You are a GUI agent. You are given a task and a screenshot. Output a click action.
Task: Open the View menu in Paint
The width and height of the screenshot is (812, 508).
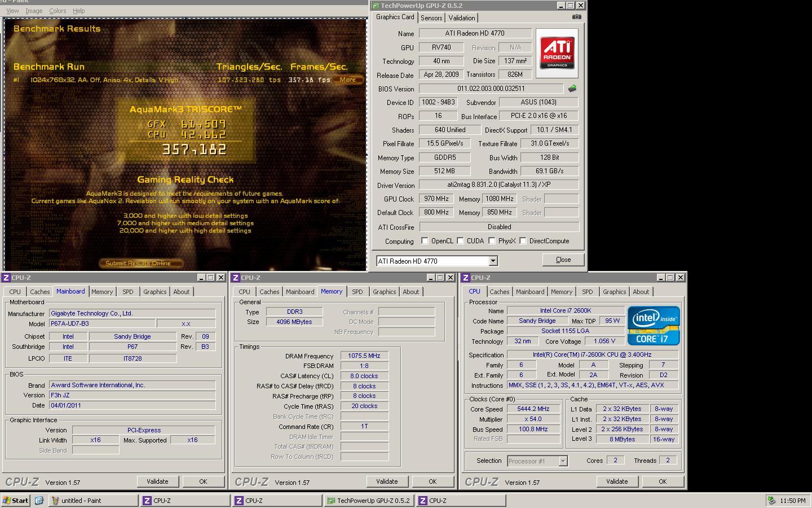pyautogui.click(x=12, y=11)
